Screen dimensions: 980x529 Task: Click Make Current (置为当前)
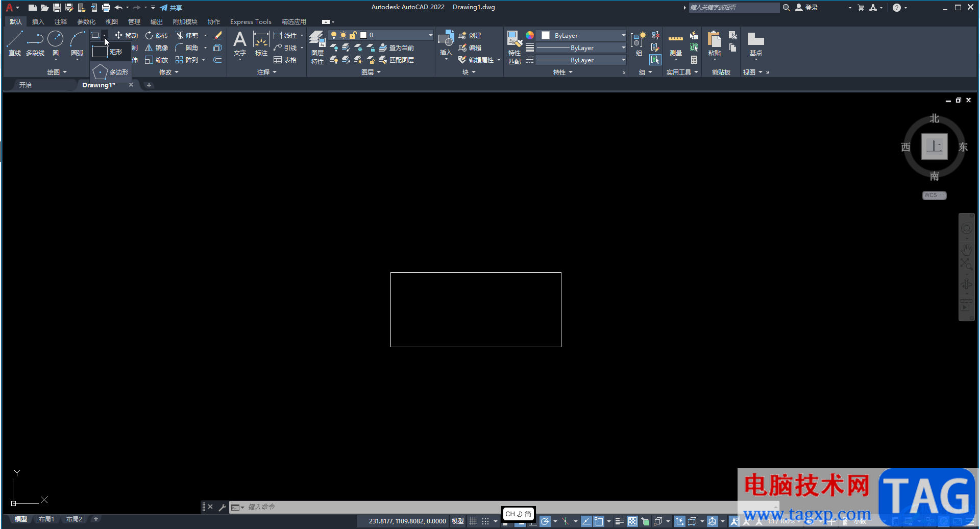(397, 47)
